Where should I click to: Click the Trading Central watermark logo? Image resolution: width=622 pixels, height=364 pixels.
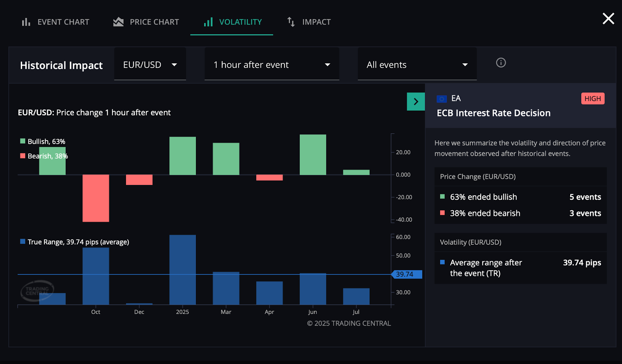(x=37, y=291)
